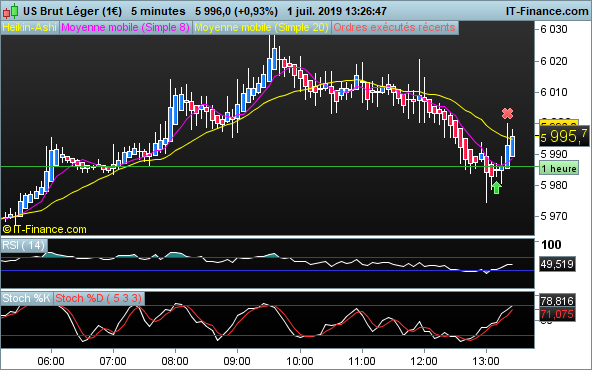
Task: Click the 5 minutes timeframe text
Action: pyautogui.click(x=158, y=11)
